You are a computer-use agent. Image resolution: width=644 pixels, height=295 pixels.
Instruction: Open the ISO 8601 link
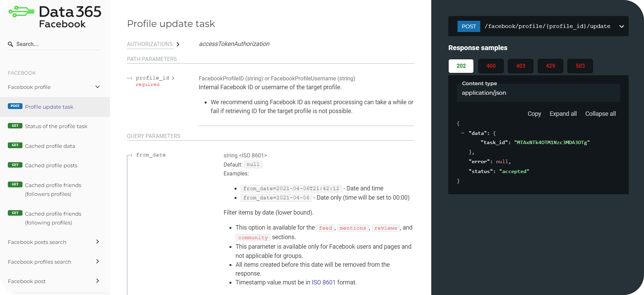pos(323,282)
